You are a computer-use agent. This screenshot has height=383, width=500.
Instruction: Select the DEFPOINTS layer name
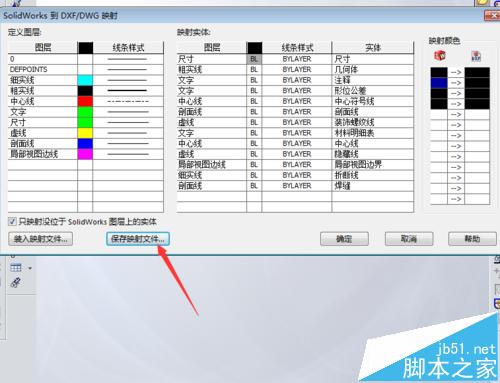click(43, 69)
